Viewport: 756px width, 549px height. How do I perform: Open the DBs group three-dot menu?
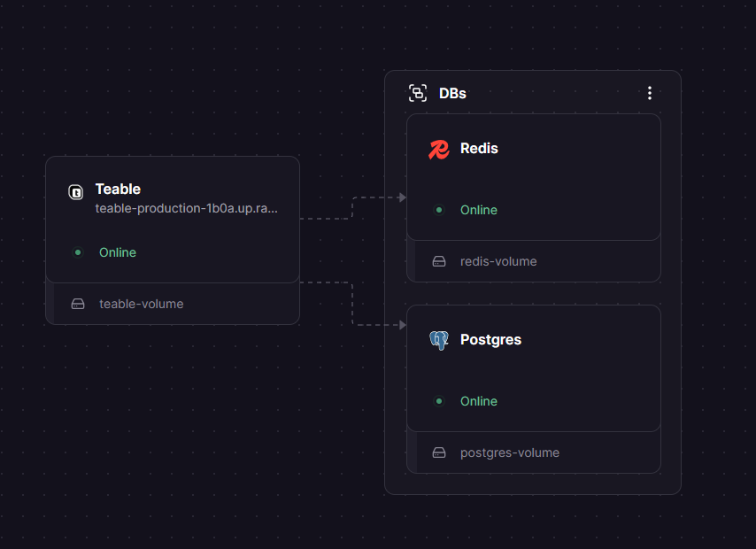click(650, 93)
